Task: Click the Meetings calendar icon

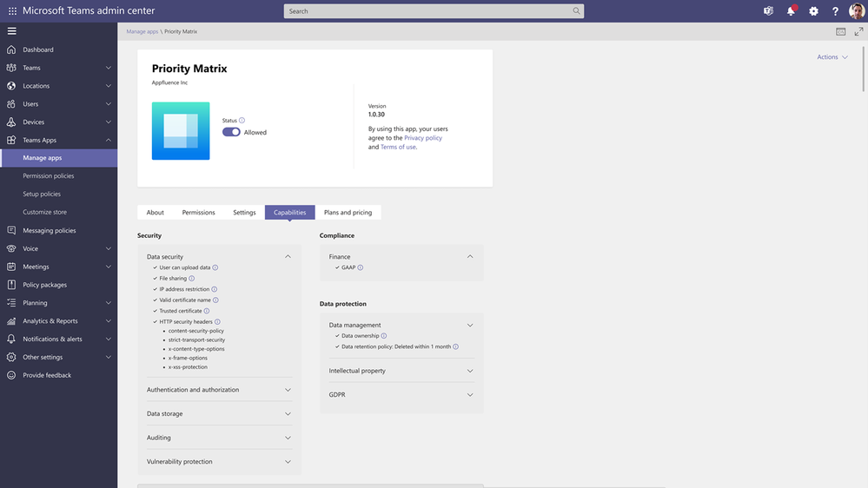Action: pos(11,267)
